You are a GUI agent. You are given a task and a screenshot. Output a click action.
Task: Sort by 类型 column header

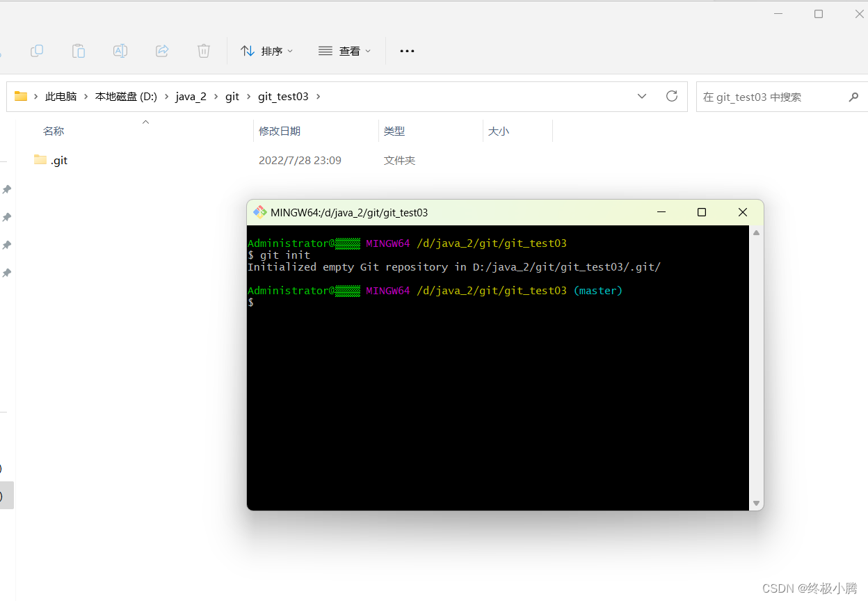click(x=394, y=131)
